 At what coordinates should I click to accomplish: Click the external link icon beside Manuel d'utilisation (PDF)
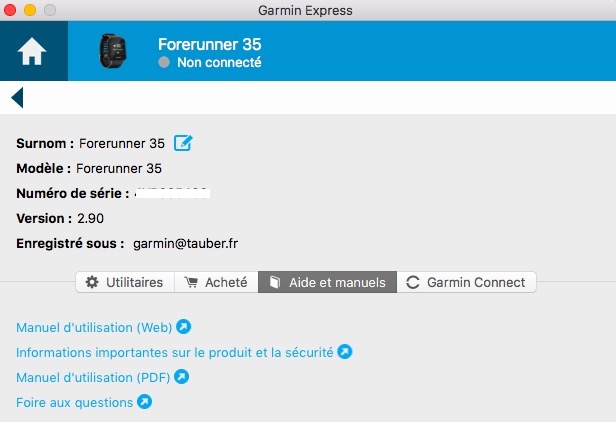pyautogui.click(x=181, y=377)
